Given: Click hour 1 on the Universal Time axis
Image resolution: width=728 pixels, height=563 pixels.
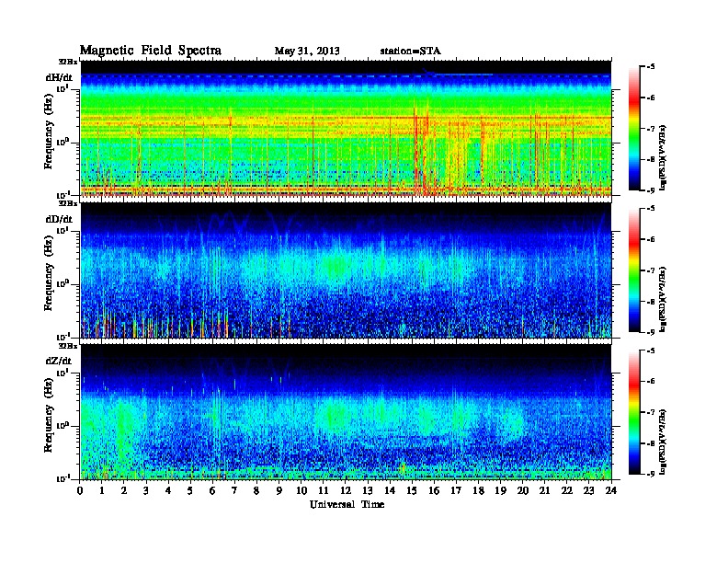Looking at the screenshot, I should pyautogui.click(x=102, y=490).
